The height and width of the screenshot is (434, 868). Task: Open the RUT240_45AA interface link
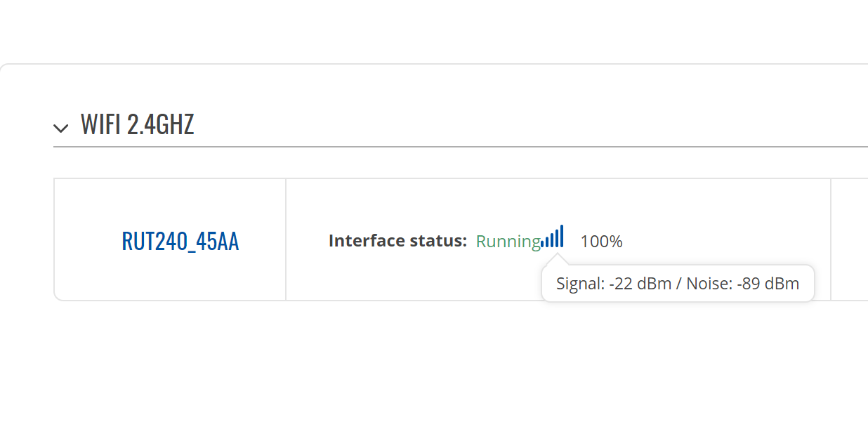180,241
